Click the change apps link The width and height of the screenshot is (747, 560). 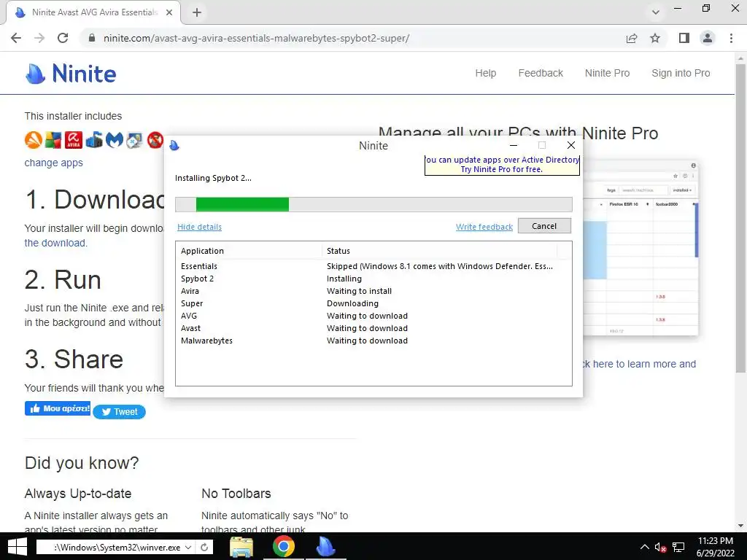(53, 163)
